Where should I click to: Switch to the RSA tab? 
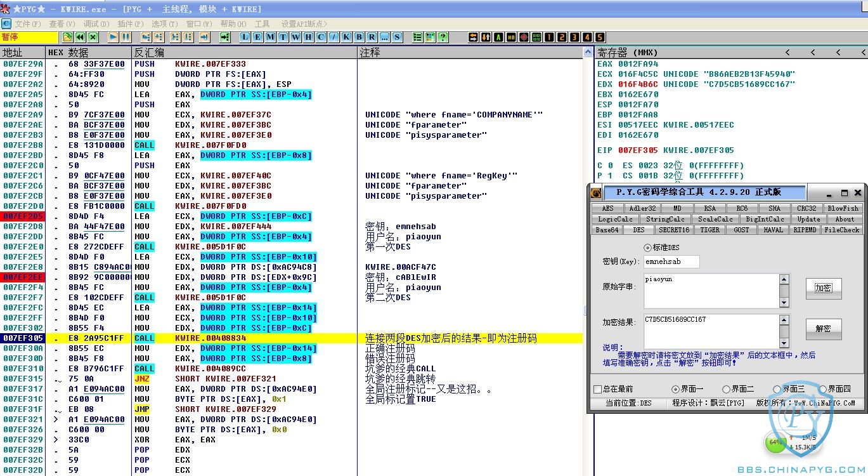(x=709, y=208)
